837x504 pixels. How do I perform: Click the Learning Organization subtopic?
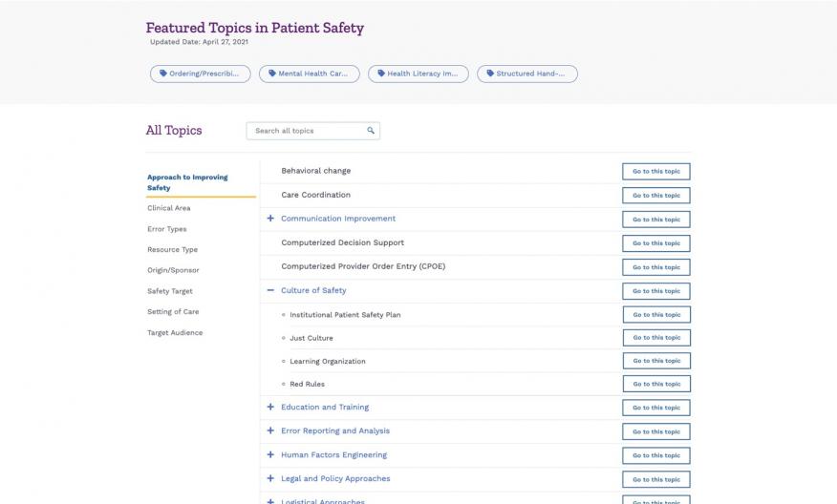328,361
